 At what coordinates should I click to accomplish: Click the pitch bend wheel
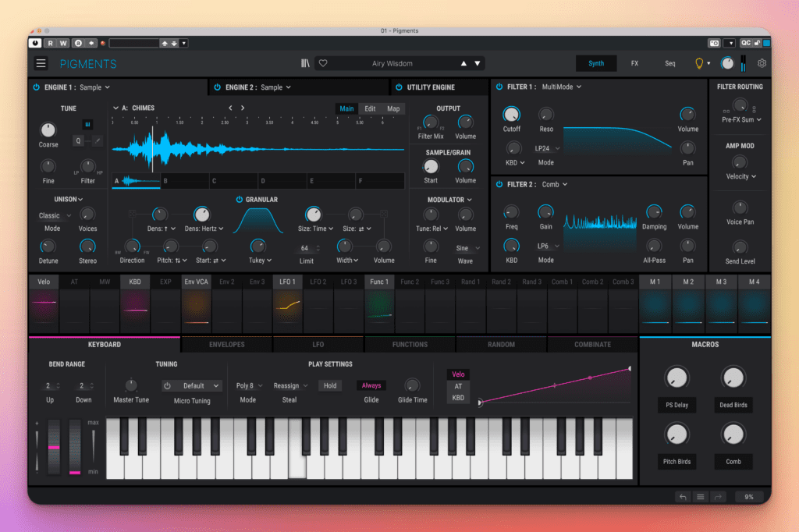point(54,447)
